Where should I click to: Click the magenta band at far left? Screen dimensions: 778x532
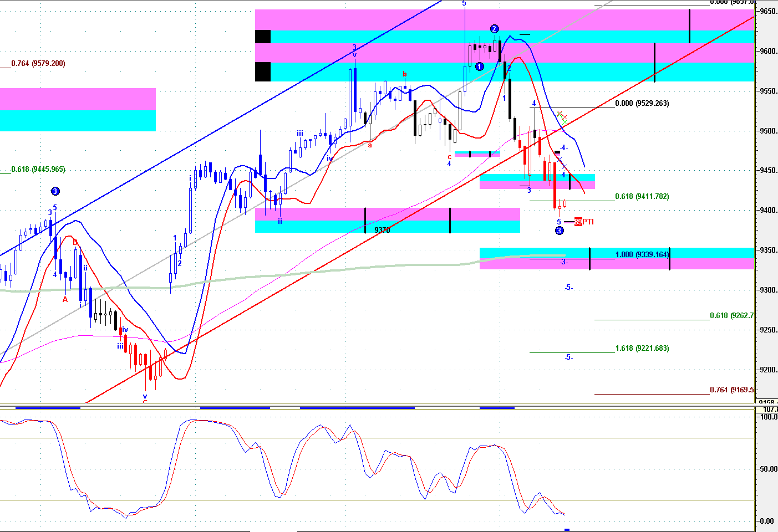[78, 99]
